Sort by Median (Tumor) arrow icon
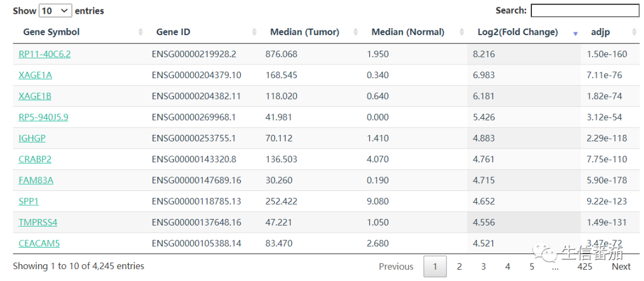The image size is (644, 281). (355, 32)
